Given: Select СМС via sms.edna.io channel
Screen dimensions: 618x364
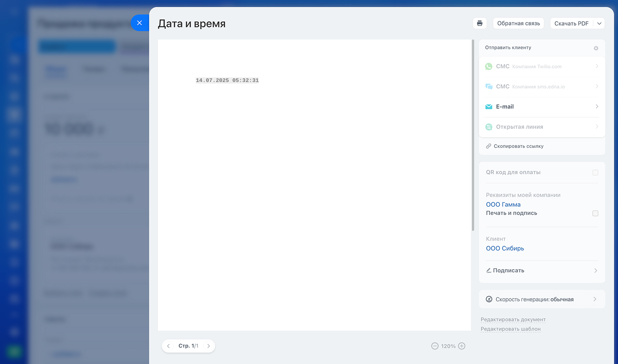Looking at the screenshot, I should click(x=542, y=86).
